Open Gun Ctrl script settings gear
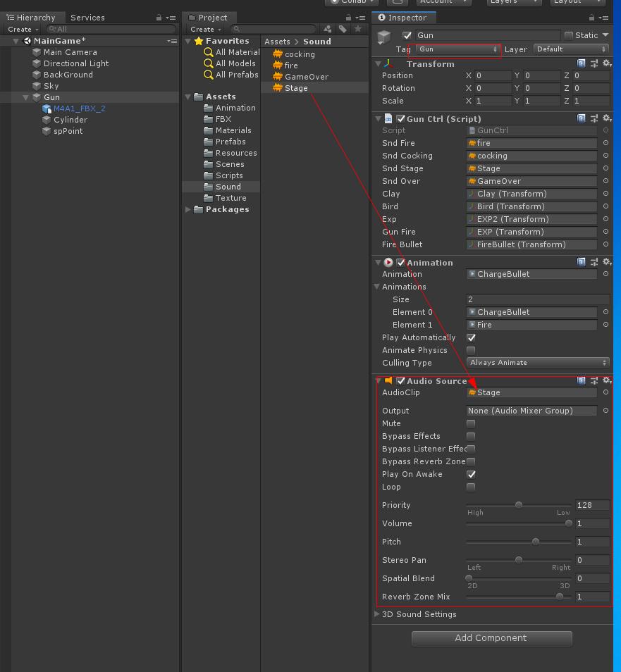Image resolution: width=621 pixels, height=672 pixels. tap(607, 118)
